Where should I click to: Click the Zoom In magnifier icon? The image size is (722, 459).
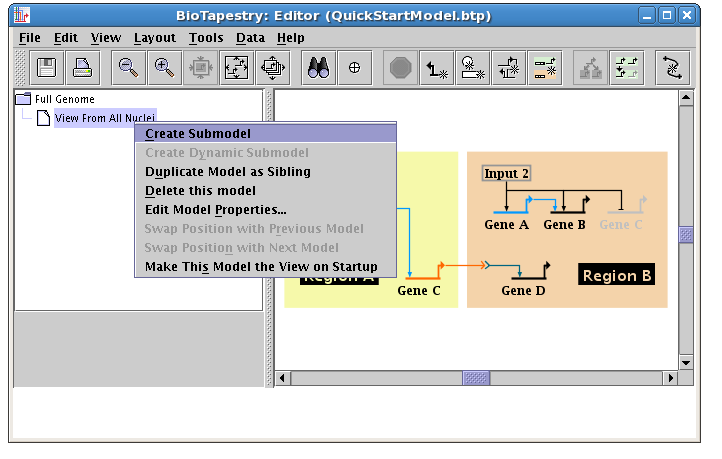click(x=164, y=68)
